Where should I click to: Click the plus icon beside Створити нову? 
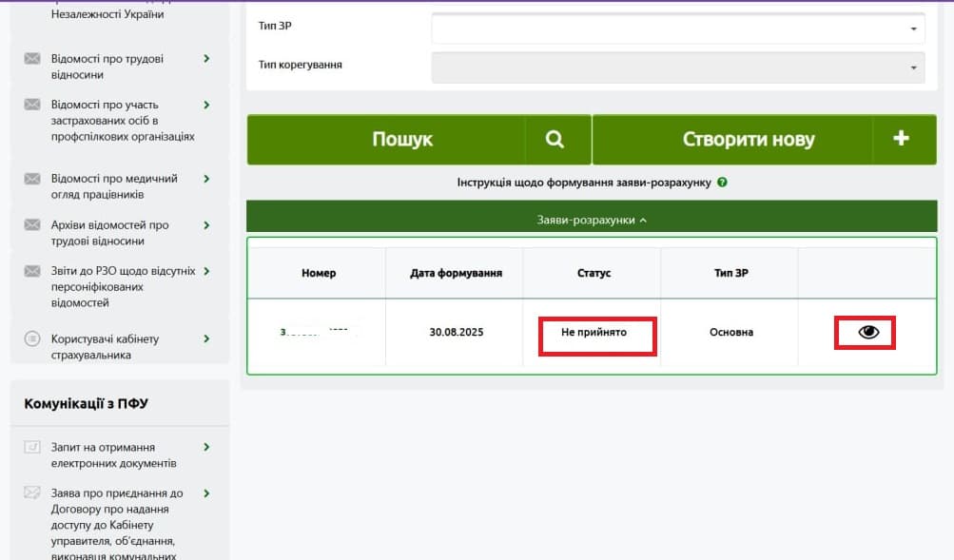901,139
